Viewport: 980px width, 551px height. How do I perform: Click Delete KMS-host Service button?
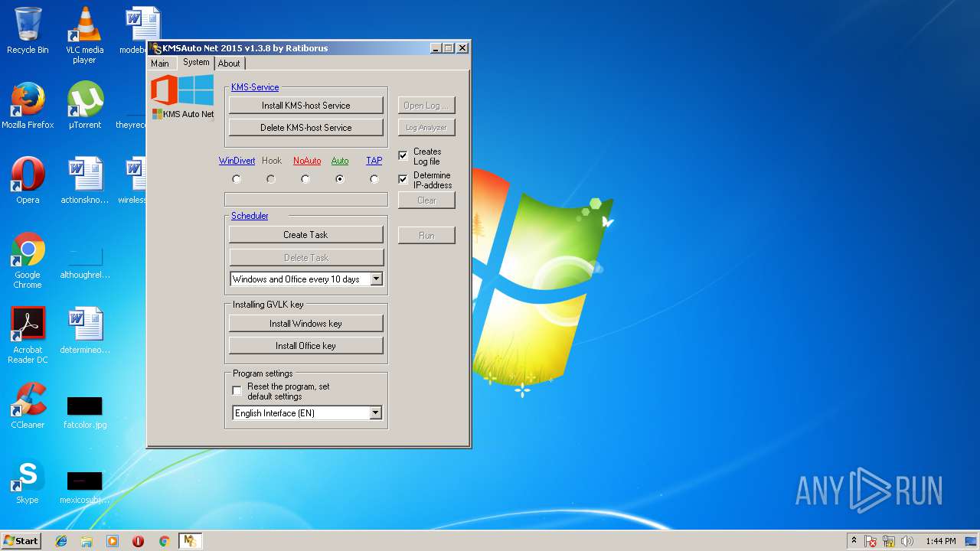pos(306,128)
